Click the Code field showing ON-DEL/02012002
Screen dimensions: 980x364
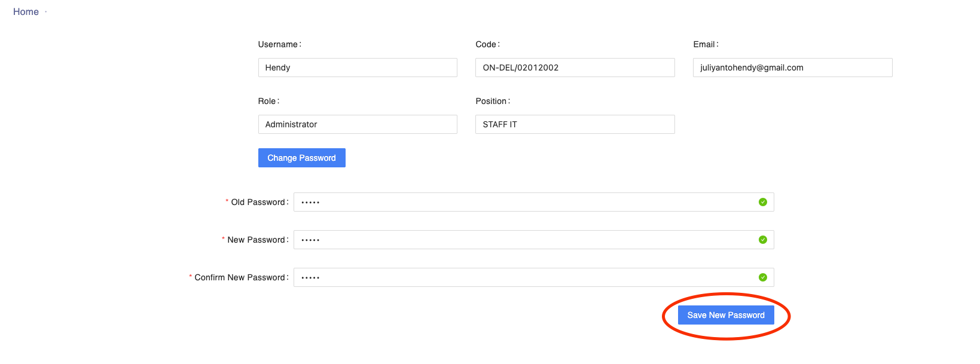coord(575,68)
